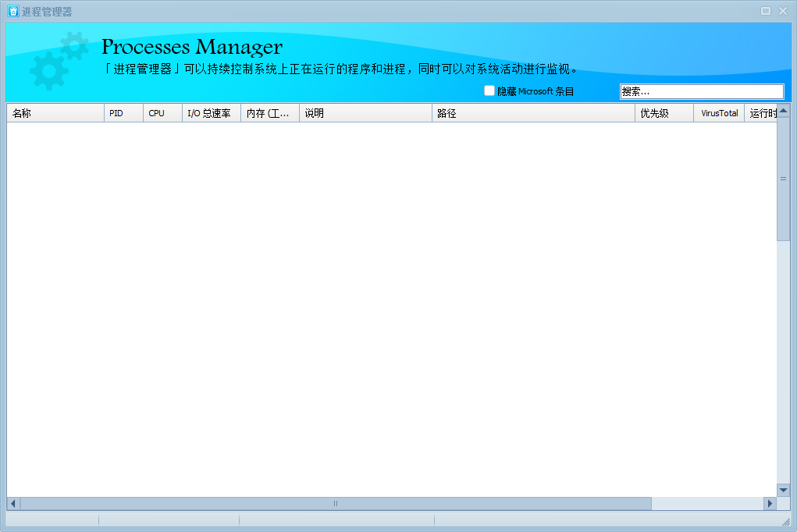Toggle the 隐藏 Microsoft 条目 checkbox
The width and height of the screenshot is (797, 532).
click(x=489, y=91)
